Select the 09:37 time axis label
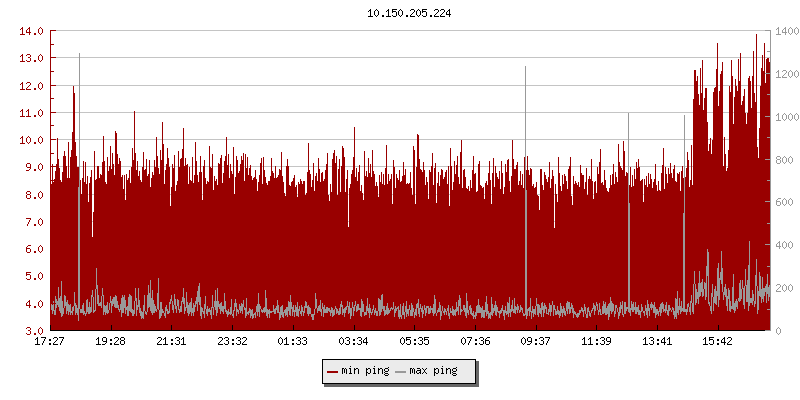Image resolution: width=800 pixels, height=400 pixels. 535,342
